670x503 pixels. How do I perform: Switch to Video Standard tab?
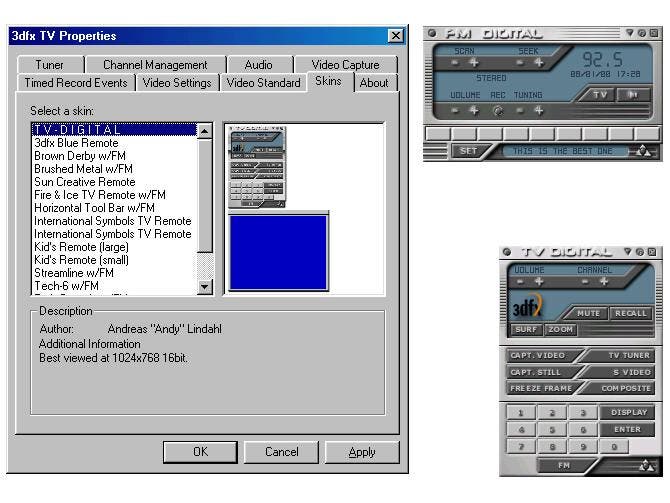click(x=263, y=82)
